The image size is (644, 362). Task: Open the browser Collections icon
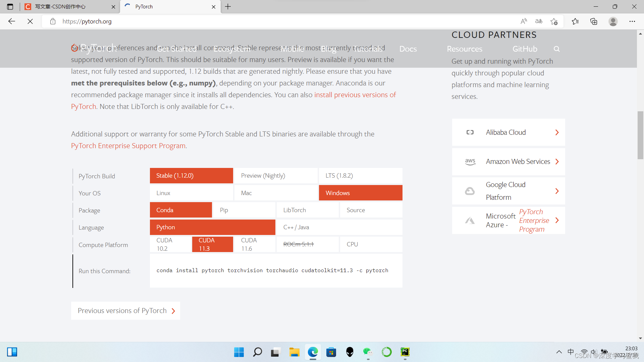point(594,21)
